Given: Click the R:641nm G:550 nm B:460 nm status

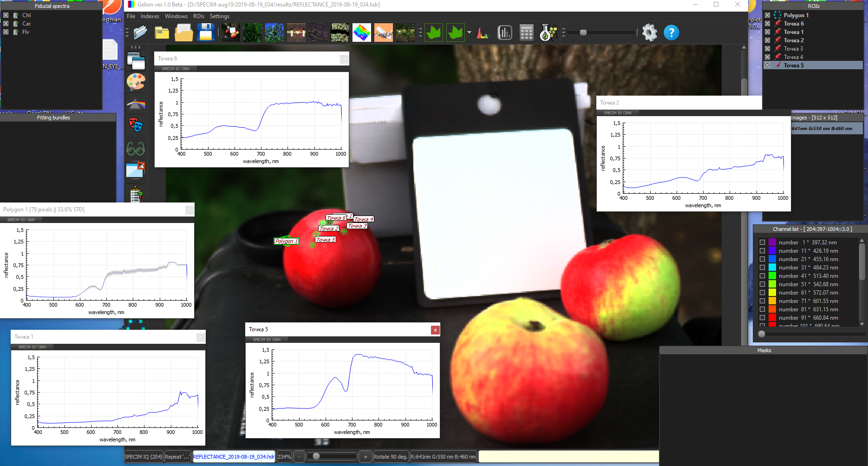Looking at the screenshot, I should [x=443, y=457].
